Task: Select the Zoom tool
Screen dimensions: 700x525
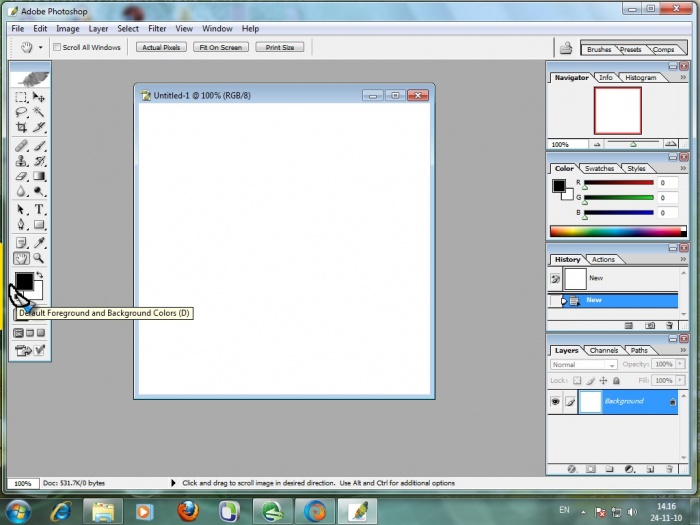Action: 39,258
